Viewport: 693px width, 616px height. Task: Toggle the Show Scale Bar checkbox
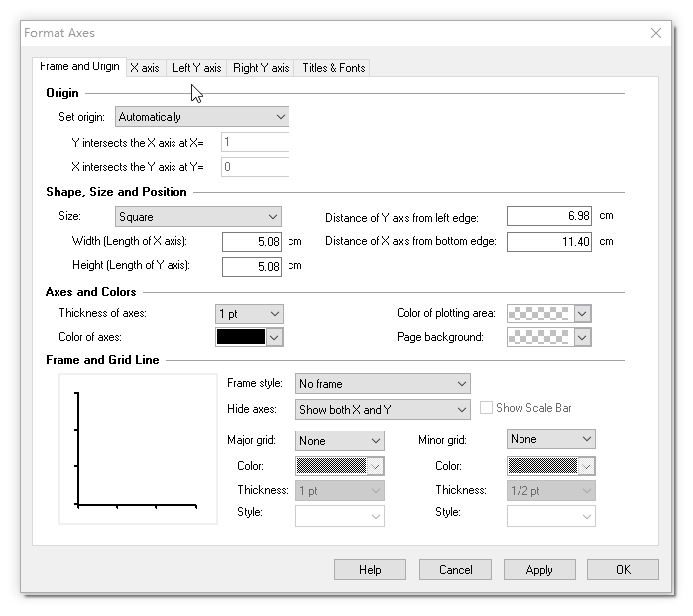(486, 408)
